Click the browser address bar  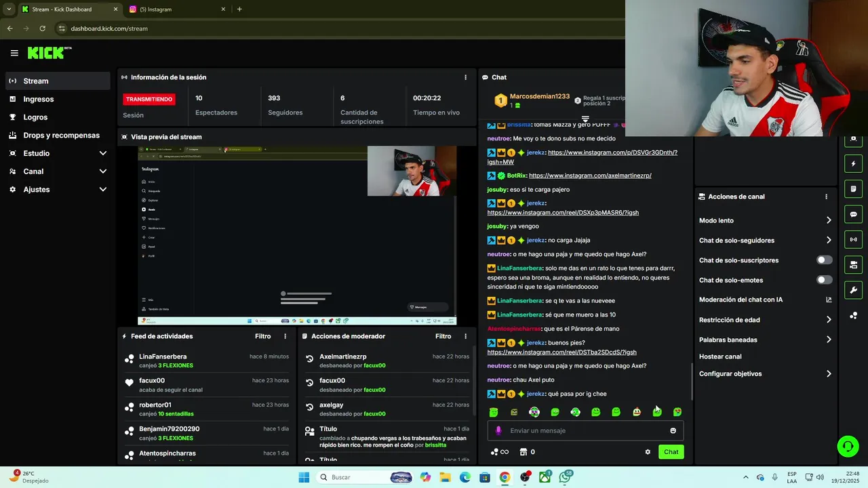(x=339, y=28)
